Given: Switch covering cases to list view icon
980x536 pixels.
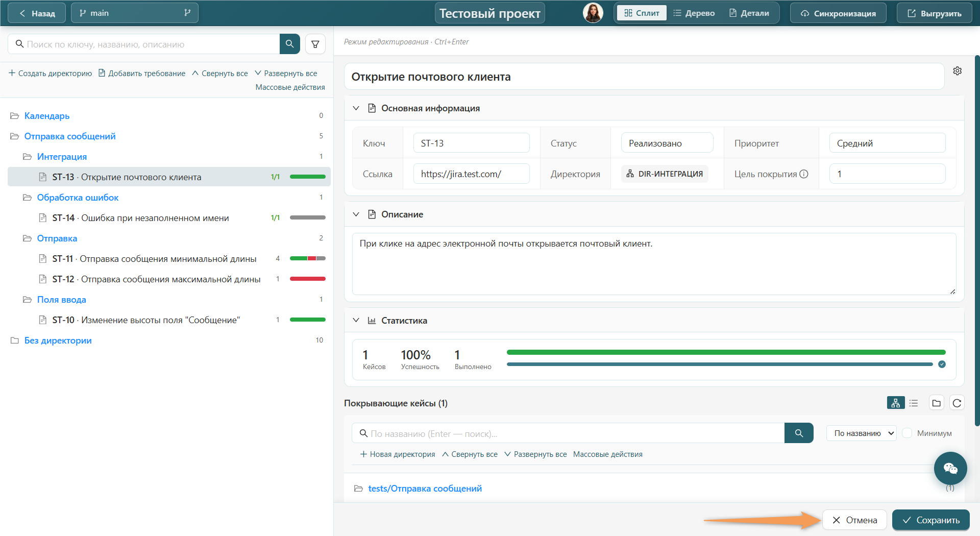Looking at the screenshot, I should pyautogui.click(x=914, y=403).
